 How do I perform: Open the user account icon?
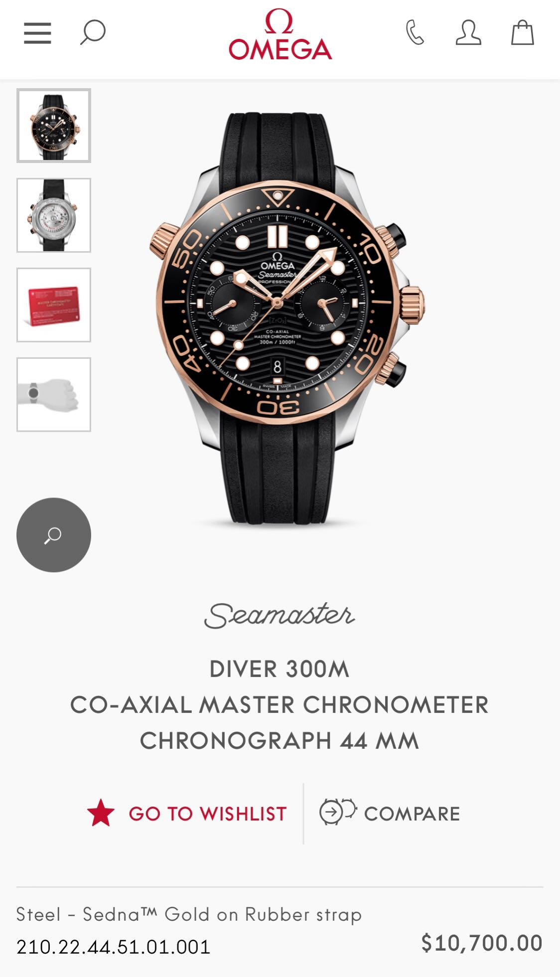(468, 33)
